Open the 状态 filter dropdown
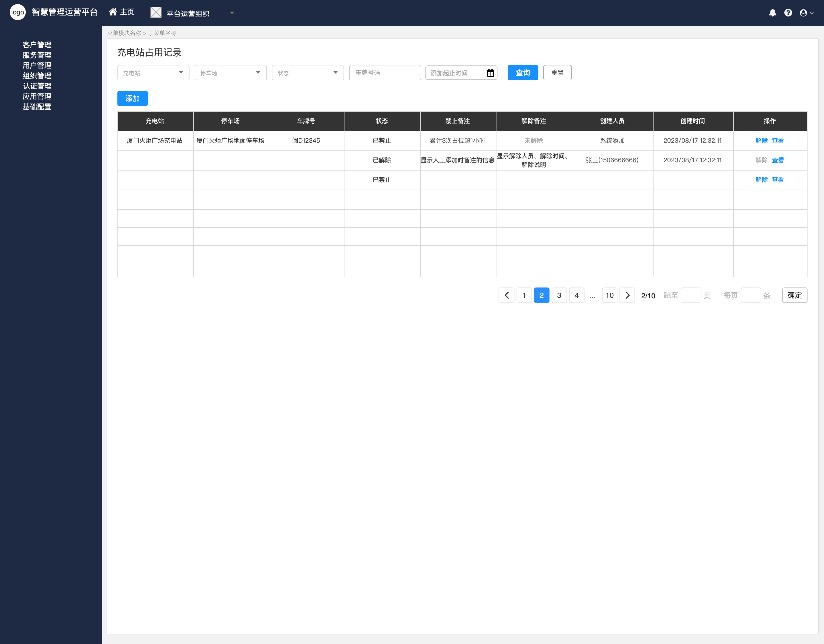 (x=308, y=73)
